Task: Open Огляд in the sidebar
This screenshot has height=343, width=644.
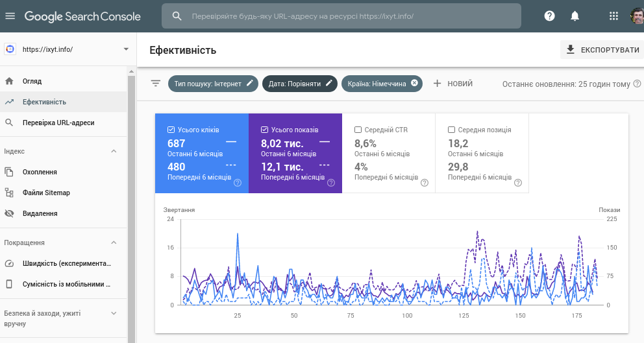Action: tap(32, 81)
